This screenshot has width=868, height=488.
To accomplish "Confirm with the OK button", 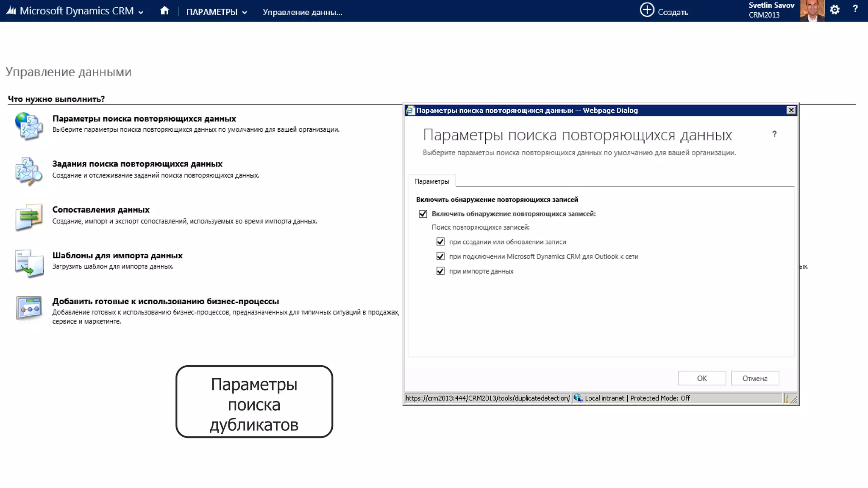I will 702,378.
